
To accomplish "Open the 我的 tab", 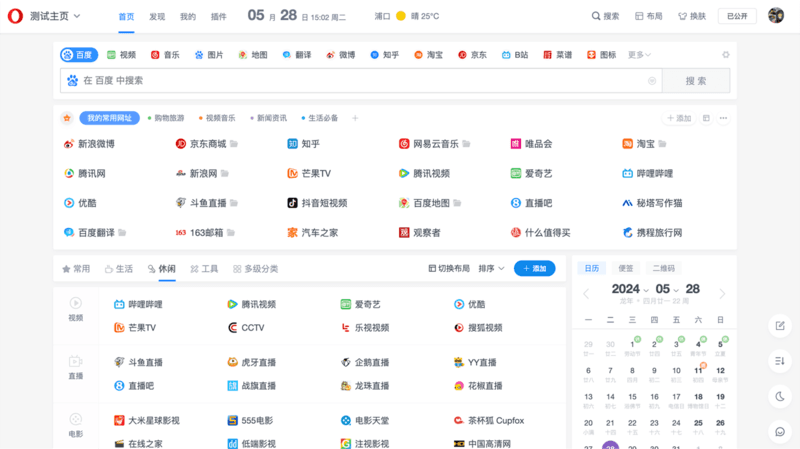I will pos(188,17).
